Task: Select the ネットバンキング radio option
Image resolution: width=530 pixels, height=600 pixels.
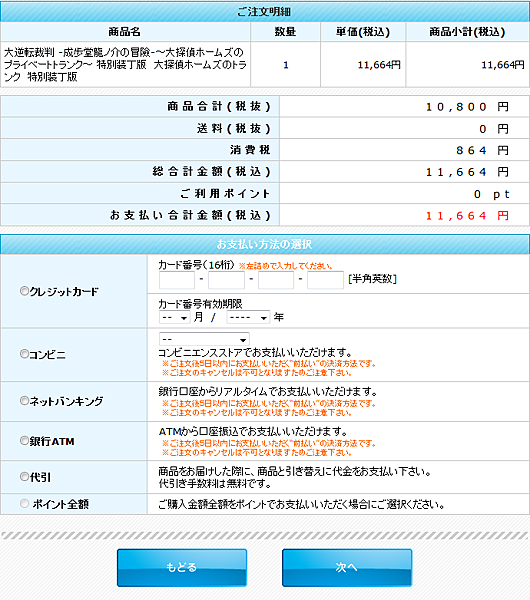Action: pyautogui.click(x=24, y=401)
